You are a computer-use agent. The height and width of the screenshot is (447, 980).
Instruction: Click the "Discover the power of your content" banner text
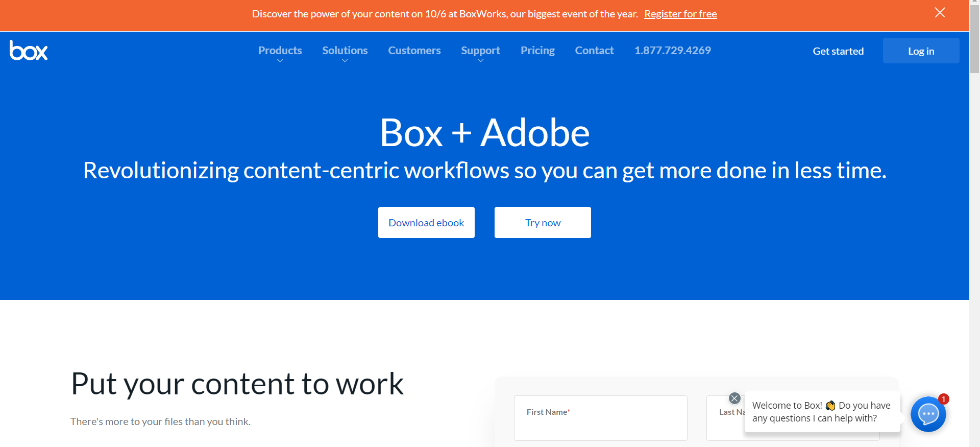pyautogui.click(x=445, y=14)
